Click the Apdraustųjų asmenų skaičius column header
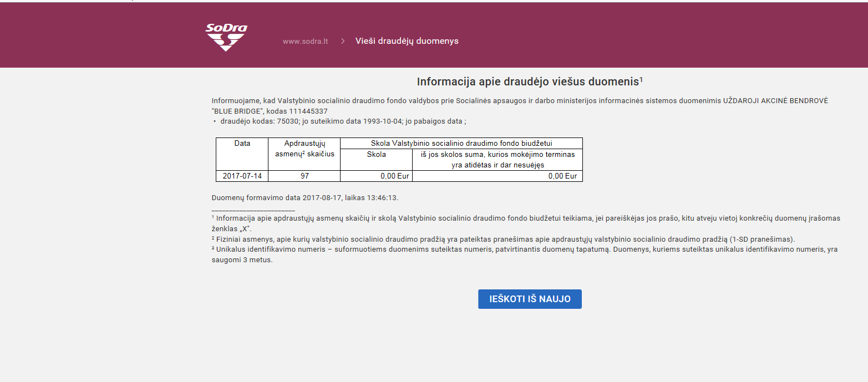868x382 pixels. (x=304, y=149)
